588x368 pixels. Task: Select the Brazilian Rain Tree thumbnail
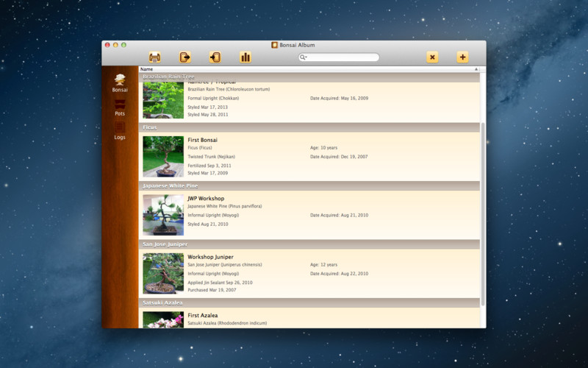pos(163,100)
